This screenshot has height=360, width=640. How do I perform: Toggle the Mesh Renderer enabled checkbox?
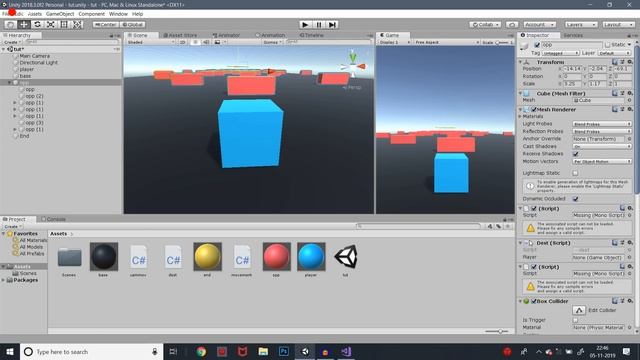coord(533,109)
